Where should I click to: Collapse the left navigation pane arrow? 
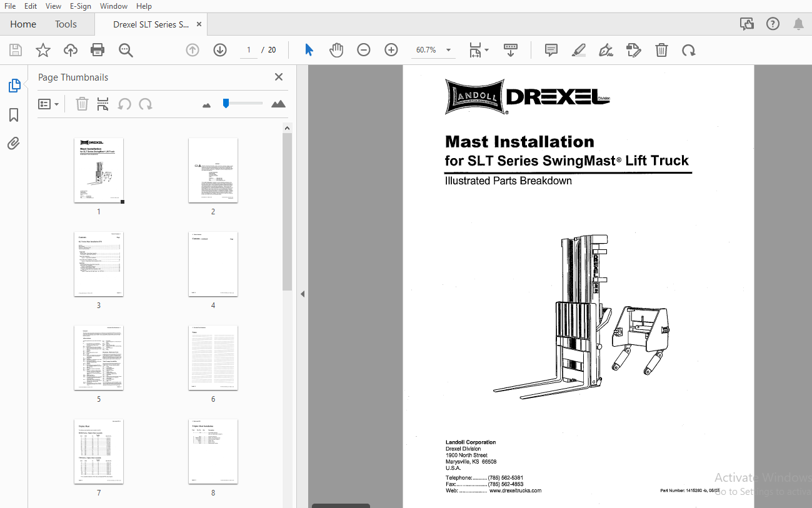pos(303,294)
